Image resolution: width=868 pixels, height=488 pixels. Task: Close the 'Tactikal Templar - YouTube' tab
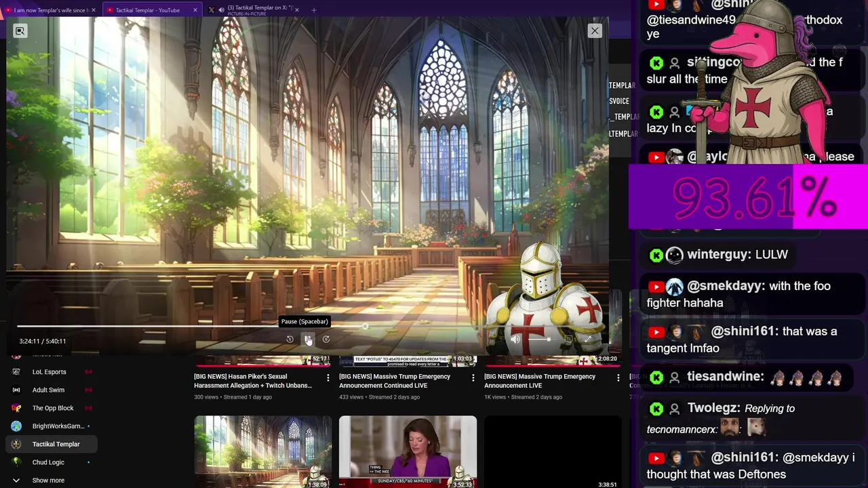(195, 10)
